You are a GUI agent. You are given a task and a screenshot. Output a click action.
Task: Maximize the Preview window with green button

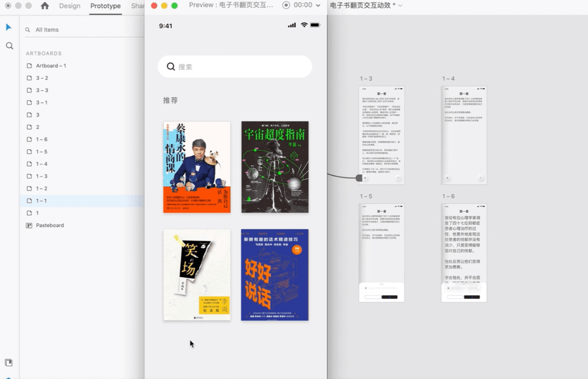tap(174, 5)
